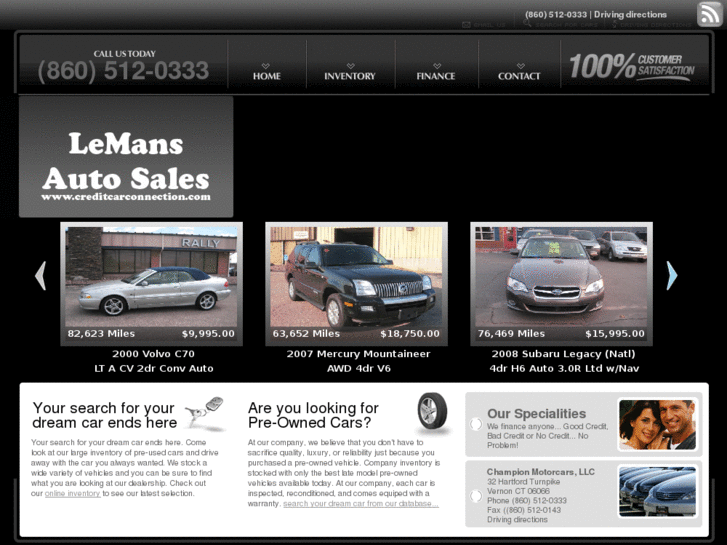Viewport: 727px width, 545px height.
Task: Click Driving directions under Champion Motorcars address
Action: 517,519
